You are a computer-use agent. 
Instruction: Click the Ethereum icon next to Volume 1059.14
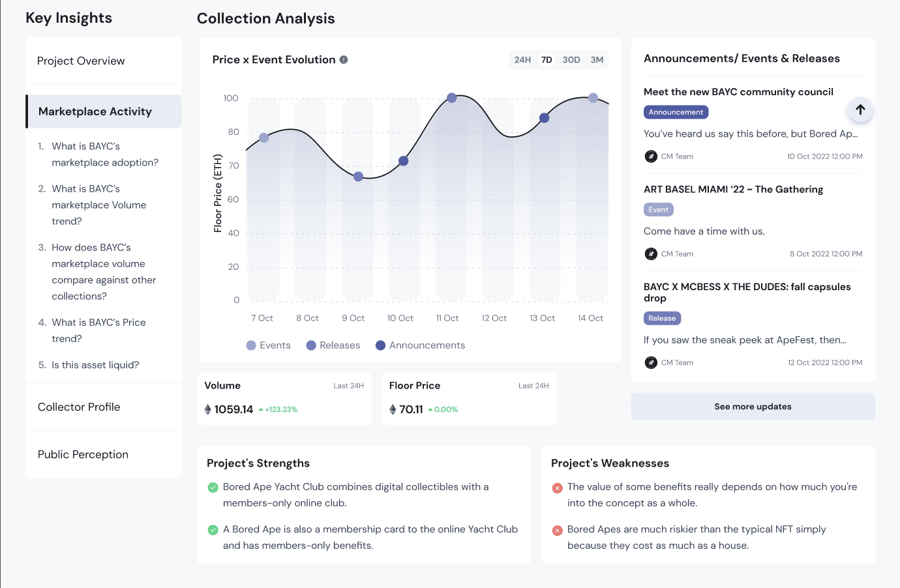(208, 409)
